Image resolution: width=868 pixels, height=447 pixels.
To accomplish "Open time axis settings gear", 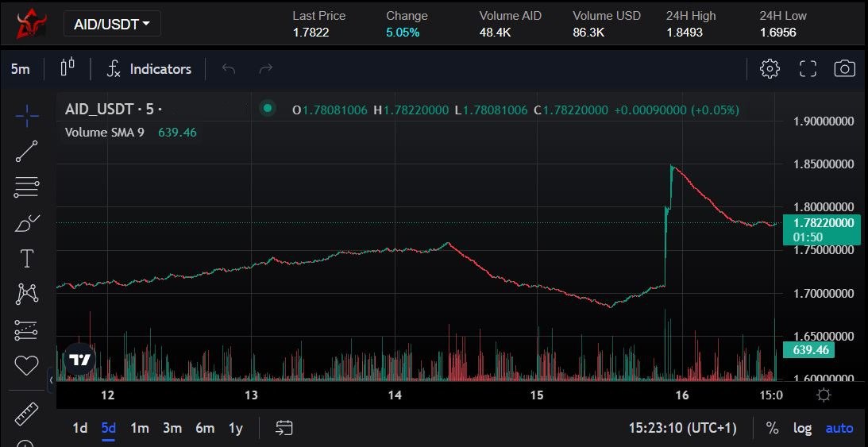I will (x=824, y=395).
